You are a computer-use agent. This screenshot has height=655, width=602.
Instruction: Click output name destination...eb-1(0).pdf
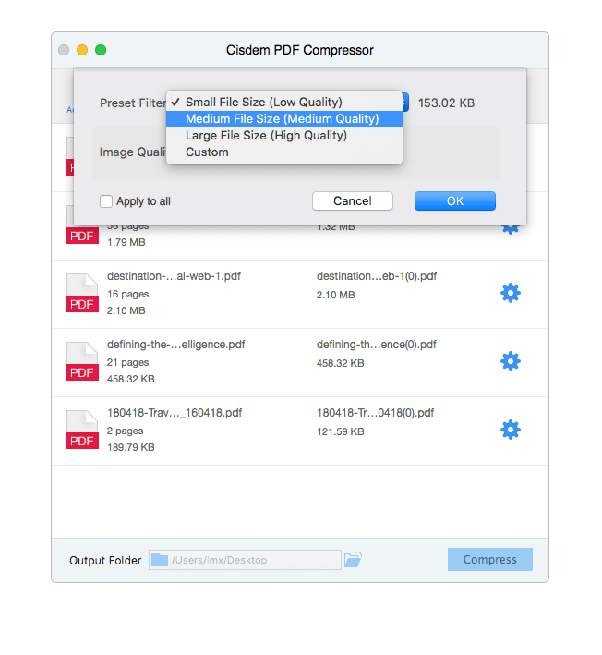pos(377,276)
